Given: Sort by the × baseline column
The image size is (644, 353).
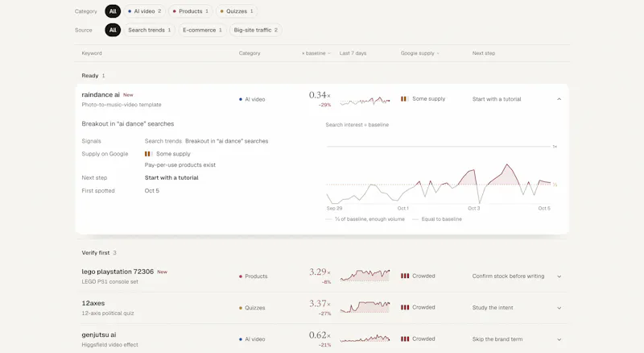Looking at the screenshot, I should click(x=316, y=53).
